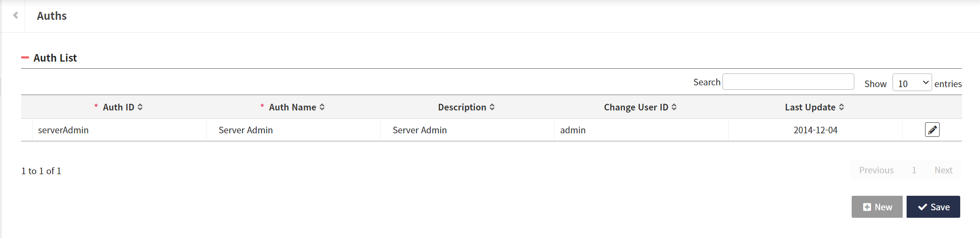Edit the serverAdmin row with pencil icon

pyautogui.click(x=932, y=130)
